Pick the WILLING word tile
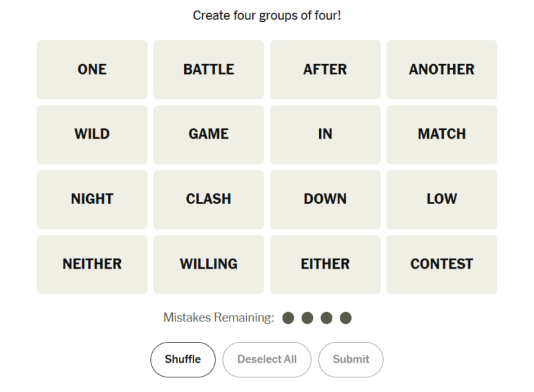This screenshot has height=392, width=534. (x=208, y=264)
